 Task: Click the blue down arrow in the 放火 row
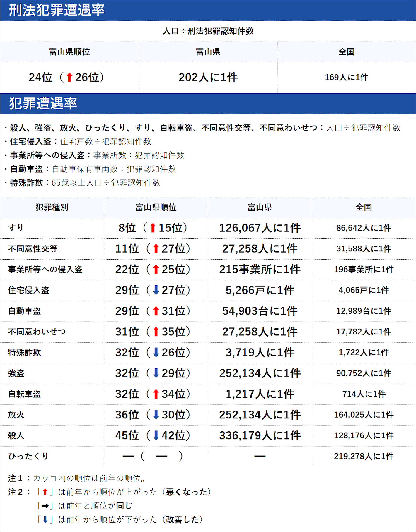point(156,415)
